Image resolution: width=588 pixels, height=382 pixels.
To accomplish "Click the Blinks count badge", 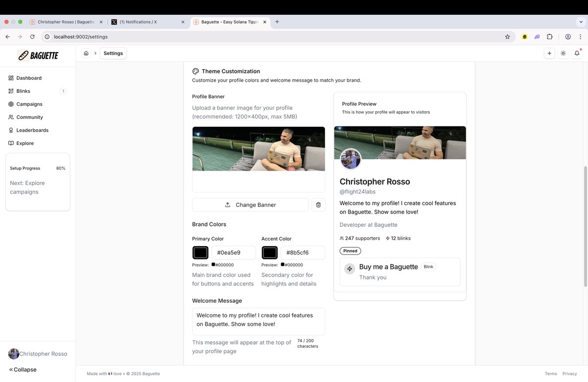I will pyautogui.click(x=63, y=91).
